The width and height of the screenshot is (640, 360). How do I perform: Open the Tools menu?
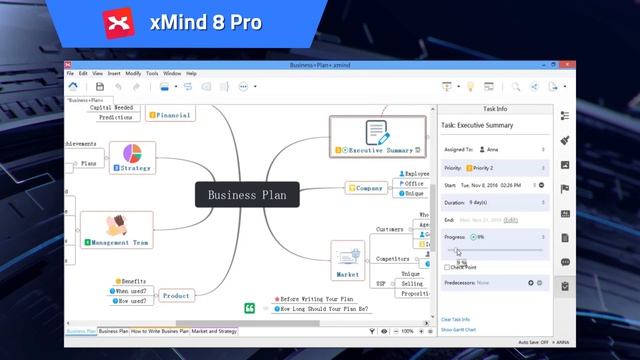click(152, 73)
